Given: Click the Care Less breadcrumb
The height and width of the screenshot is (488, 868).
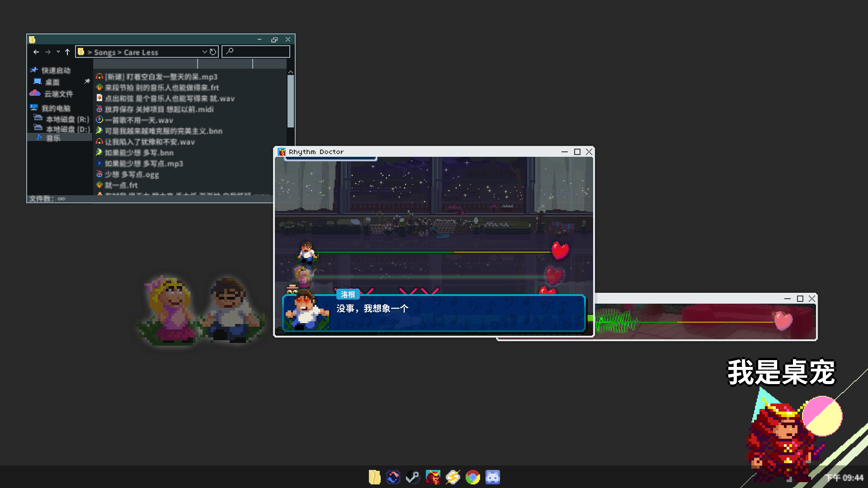Looking at the screenshot, I should (x=141, y=52).
